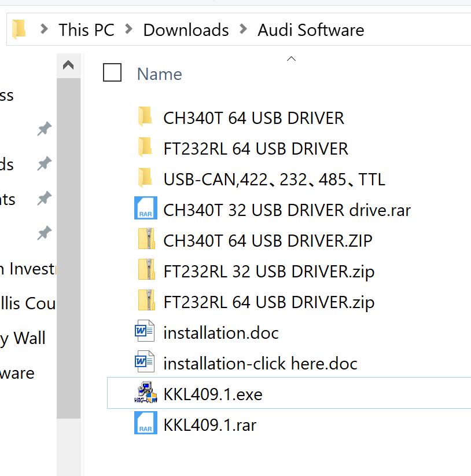Toggle the select-all checkbox beside Name

[112, 72]
